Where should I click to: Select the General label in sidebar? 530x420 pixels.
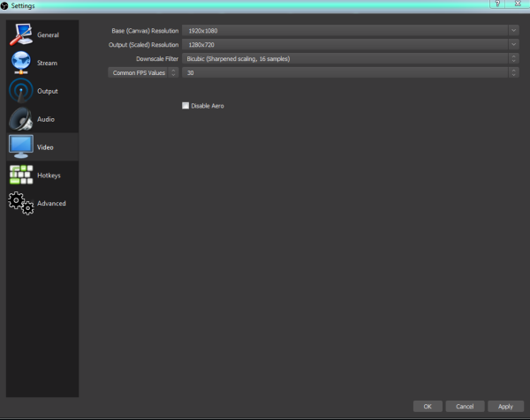(48, 34)
